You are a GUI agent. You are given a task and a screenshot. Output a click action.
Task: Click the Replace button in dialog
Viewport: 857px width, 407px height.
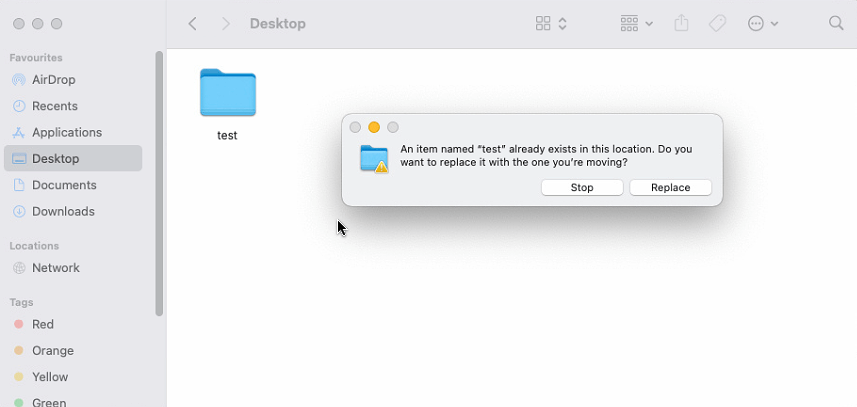click(x=670, y=188)
